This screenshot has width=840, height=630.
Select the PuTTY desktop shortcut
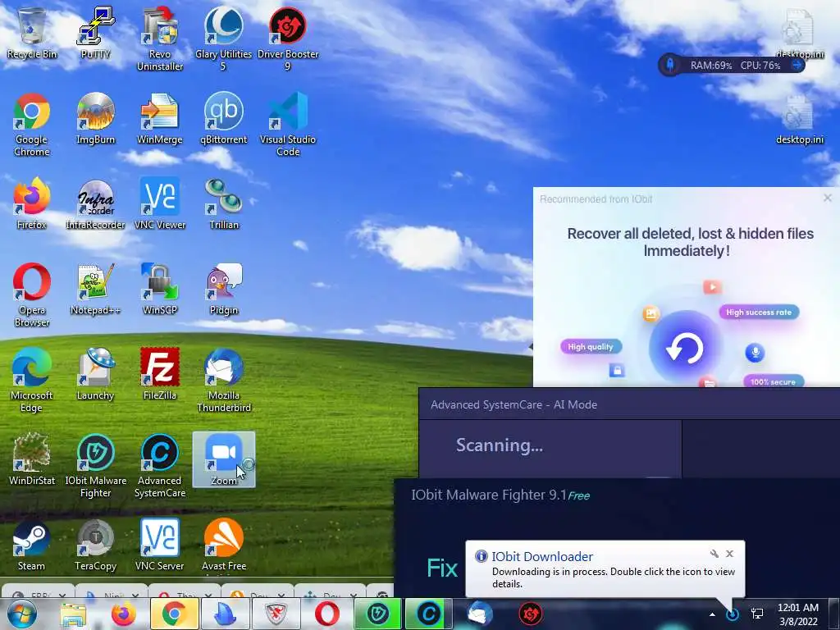95,33
